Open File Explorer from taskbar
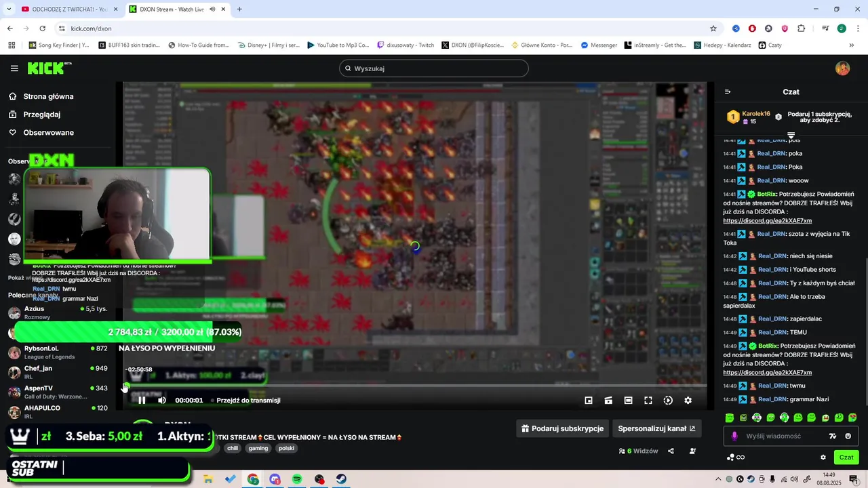The width and height of the screenshot is (868, 488). pos(208,479)
